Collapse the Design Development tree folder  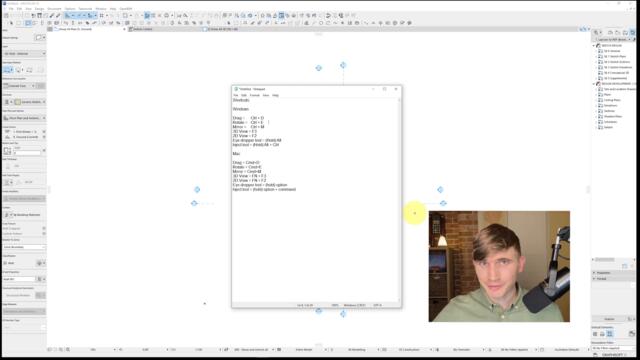tap(594, 84)
